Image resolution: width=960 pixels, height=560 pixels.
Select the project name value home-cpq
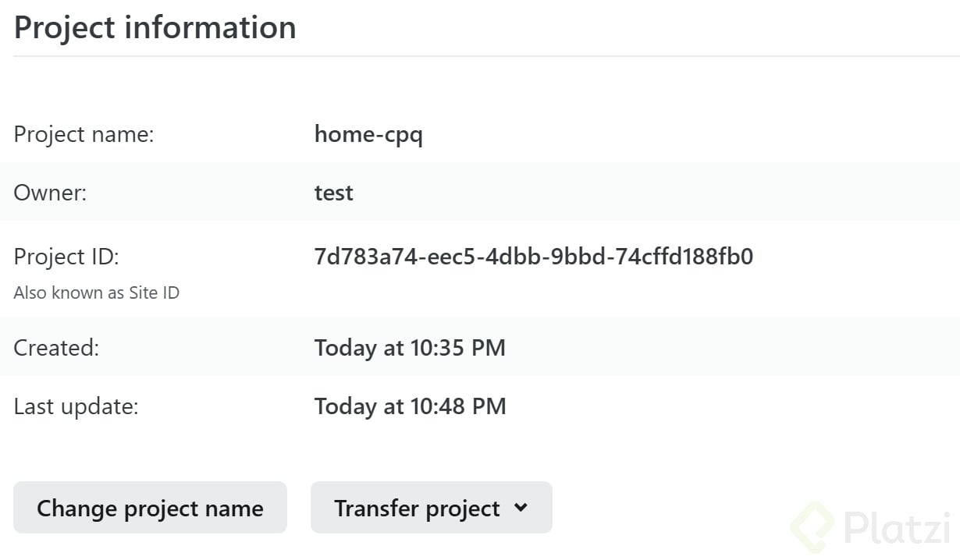[x=368, y=135]
